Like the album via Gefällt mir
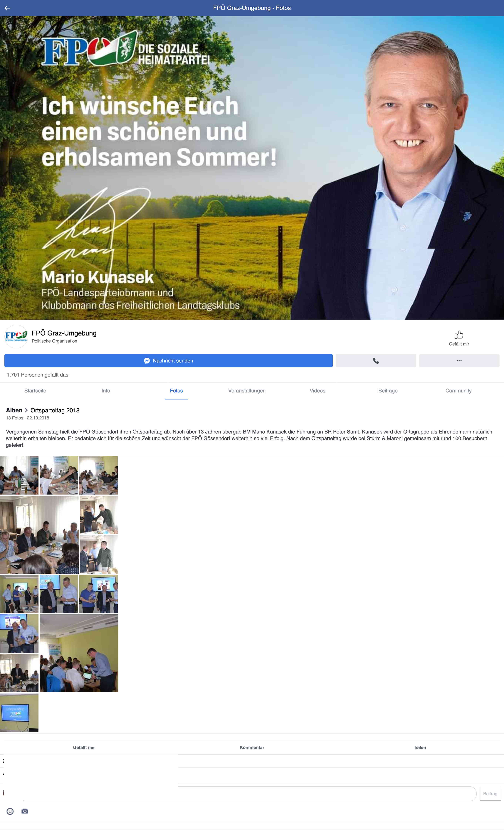The width and height of the screenshot is (504, 830). click(x=84, y=748)
